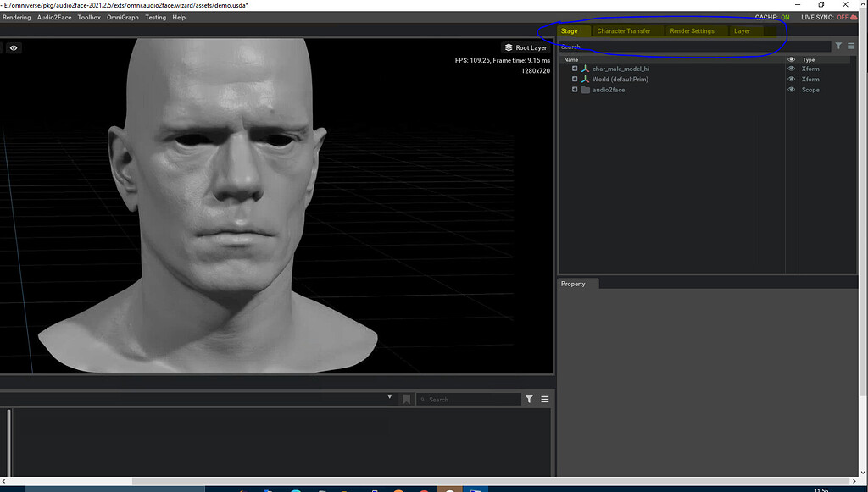Expand the World (defaultPrim) node
Image resolution: width=868 pixels, height=492 pixels.
coord(574,80)
